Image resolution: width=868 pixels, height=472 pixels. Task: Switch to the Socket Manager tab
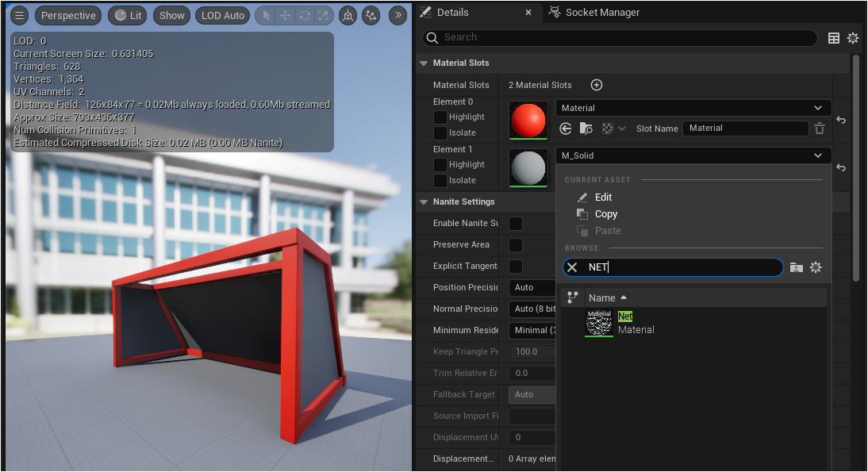(594, 12)
